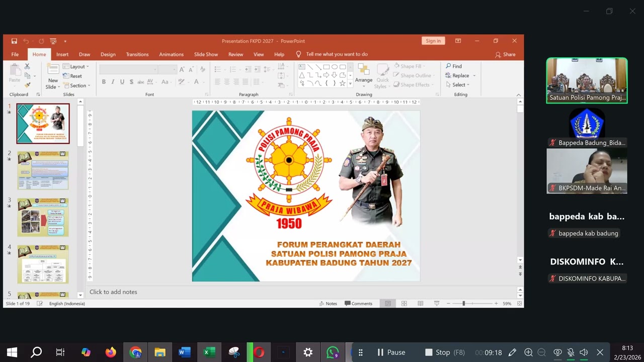This screenshot has height=362, width=644.
Task: Open Quick Styles gallery
Action: (383, 76)
